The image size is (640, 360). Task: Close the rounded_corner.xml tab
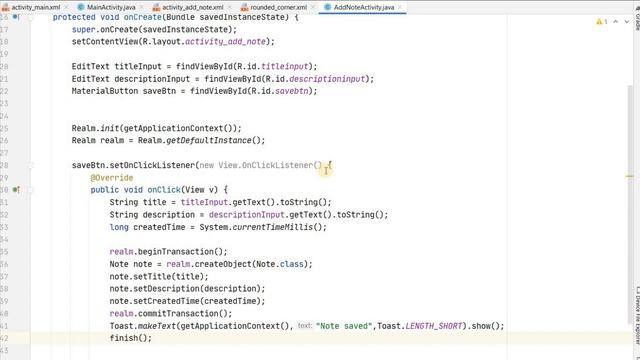313,7
